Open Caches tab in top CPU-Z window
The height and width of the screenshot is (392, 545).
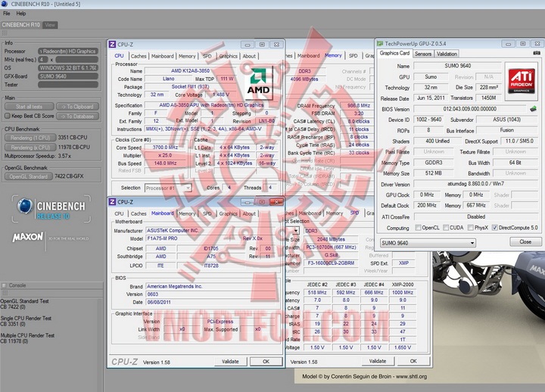tap(139, 56)
